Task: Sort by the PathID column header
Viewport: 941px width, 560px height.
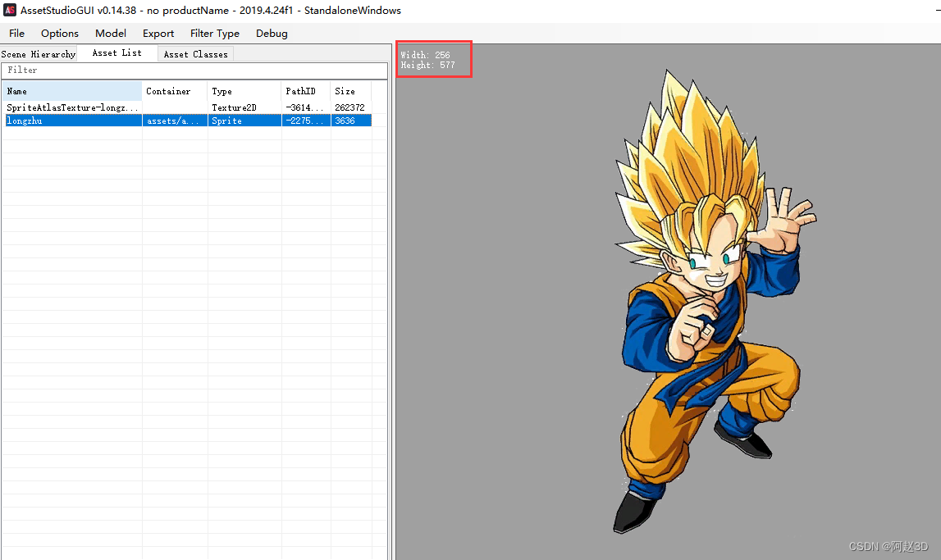Action: (306, 91)
